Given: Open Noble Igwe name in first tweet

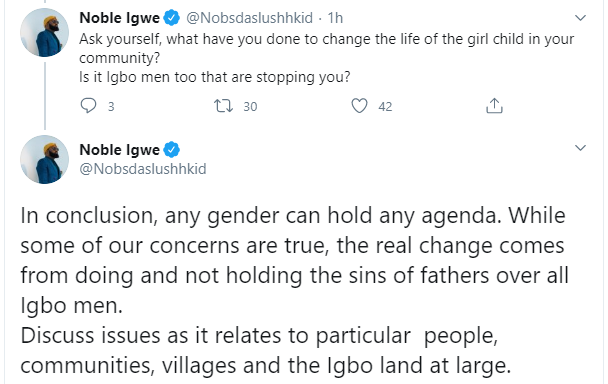Looking at the screenshot, I should 119,18.
